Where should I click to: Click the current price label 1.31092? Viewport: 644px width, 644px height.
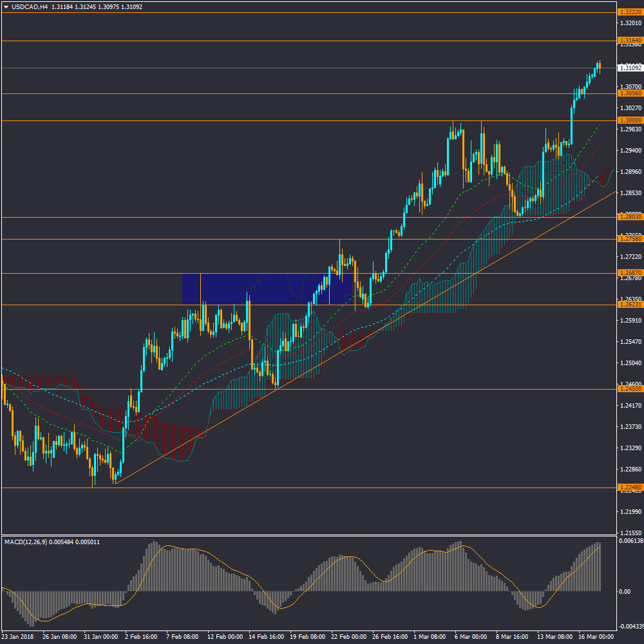coord(629,68)
